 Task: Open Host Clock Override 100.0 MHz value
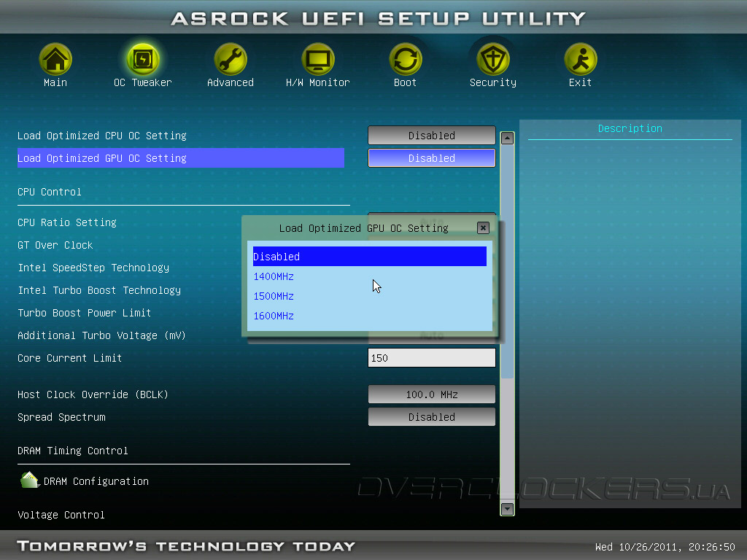[x=432, y=394]
